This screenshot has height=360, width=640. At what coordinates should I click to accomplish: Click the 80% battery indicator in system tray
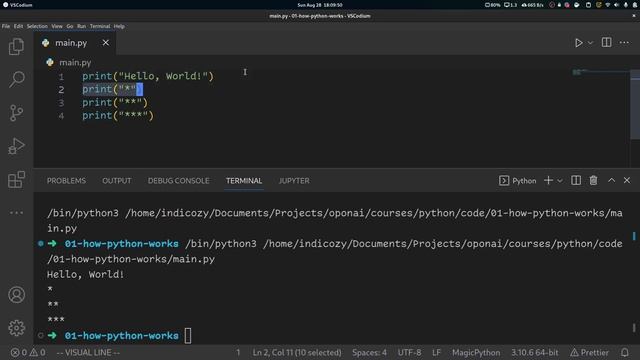[x=493, y=5]
